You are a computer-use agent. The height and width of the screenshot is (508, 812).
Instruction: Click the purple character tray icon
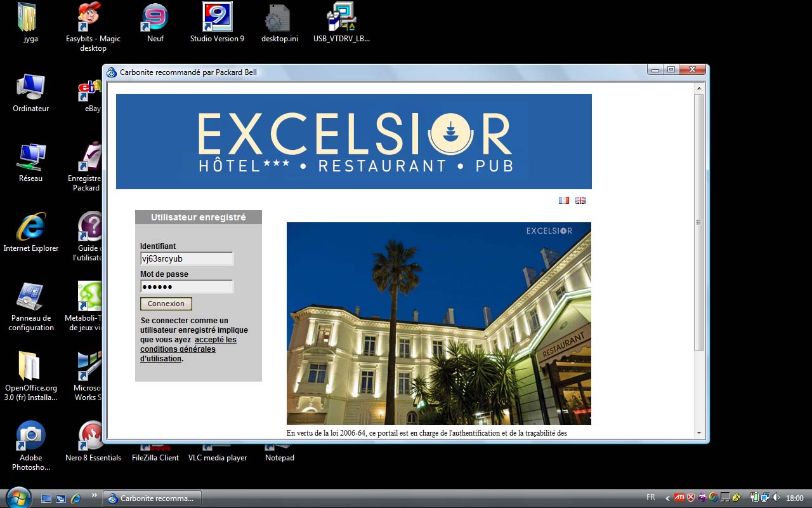702,498
